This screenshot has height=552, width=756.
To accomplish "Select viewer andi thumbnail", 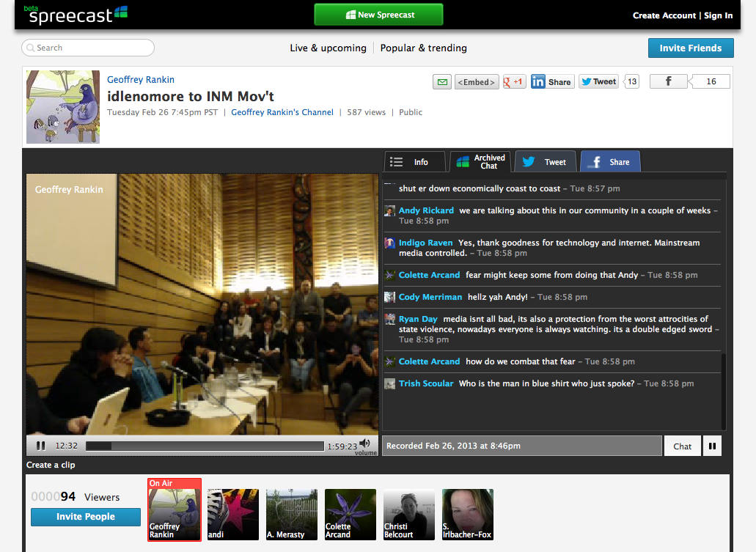I will tap(233, 515).
